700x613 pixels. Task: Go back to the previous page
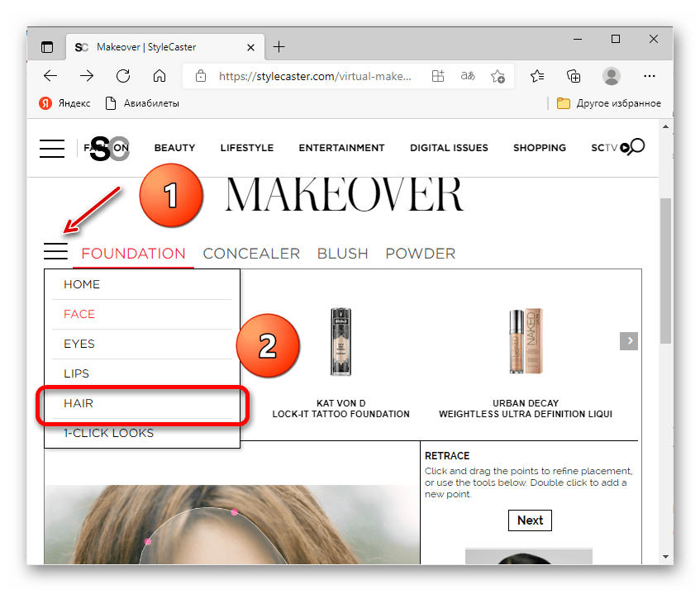(50, 76)
